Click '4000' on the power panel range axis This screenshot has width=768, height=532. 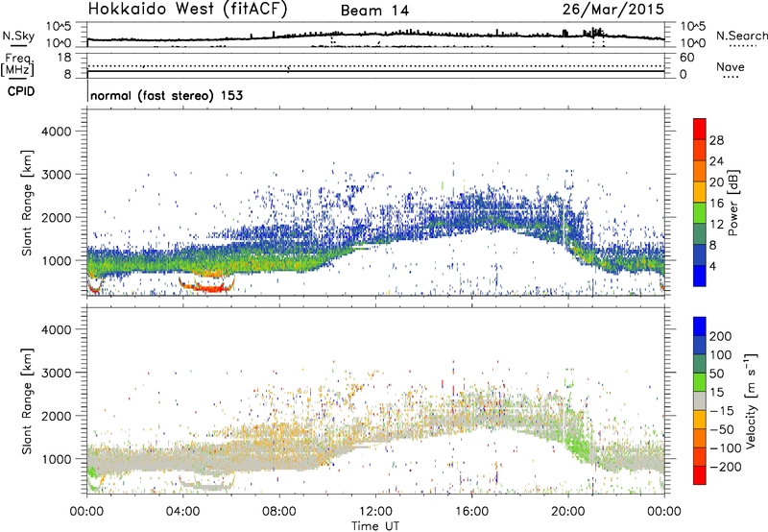tap(56, 132)
